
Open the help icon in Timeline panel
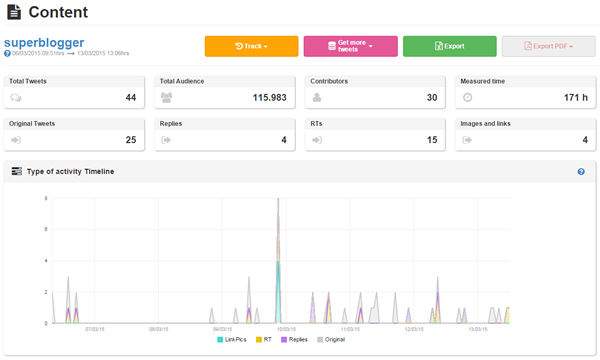[x=581, y=171]
